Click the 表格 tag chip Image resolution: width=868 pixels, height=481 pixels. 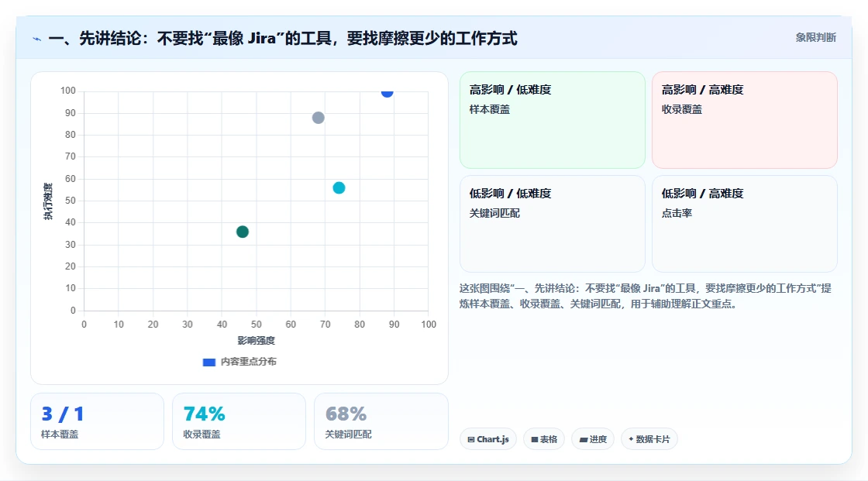[544, 439]
